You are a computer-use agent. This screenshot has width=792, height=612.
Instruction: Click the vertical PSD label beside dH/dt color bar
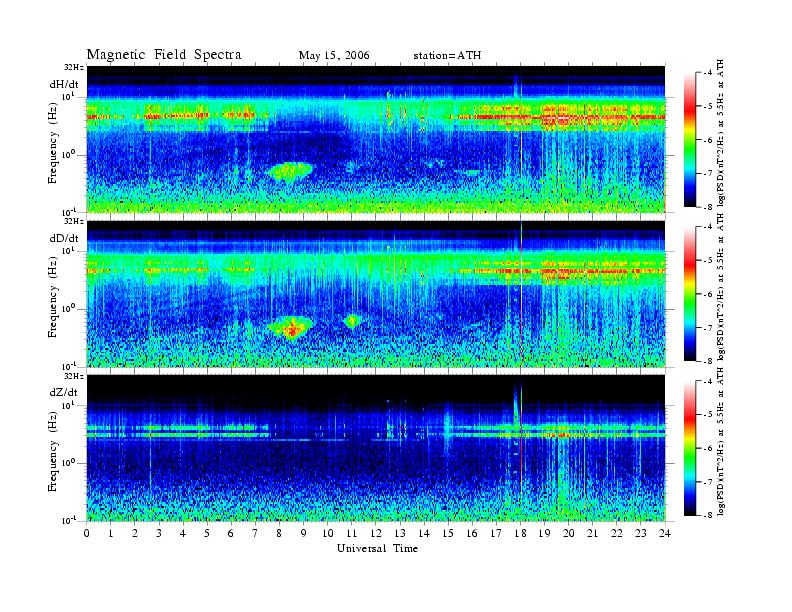click(x=721, y=132)
